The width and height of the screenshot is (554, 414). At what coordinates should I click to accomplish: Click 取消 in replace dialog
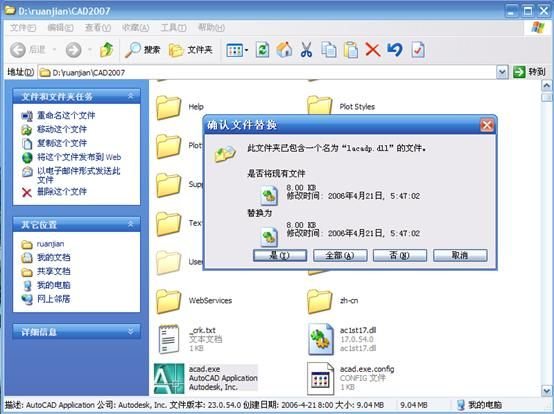[460, 255]
